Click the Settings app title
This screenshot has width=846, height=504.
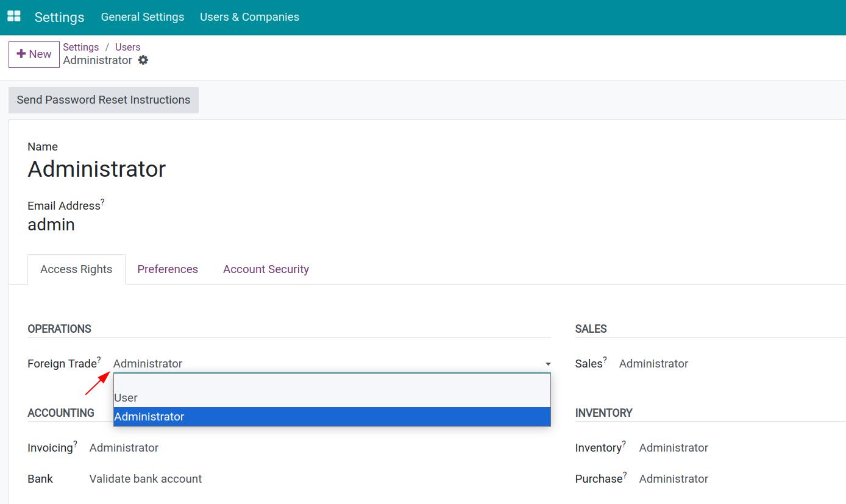(x=59, y=17)
